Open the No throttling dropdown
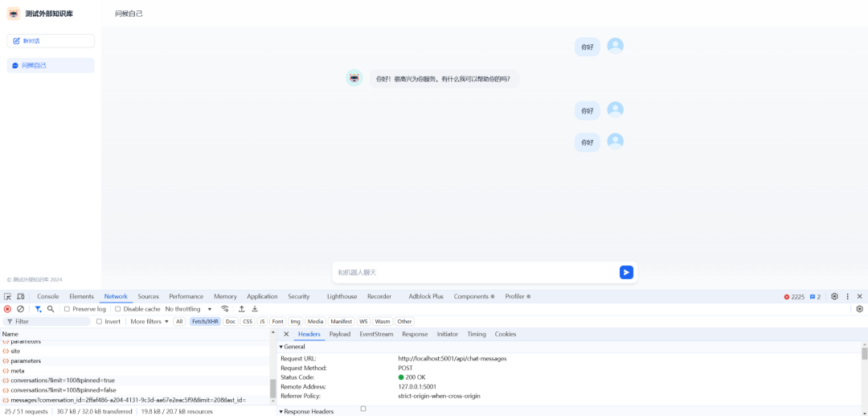This screenshot has height=416, width=868. [x=188, y=309]
